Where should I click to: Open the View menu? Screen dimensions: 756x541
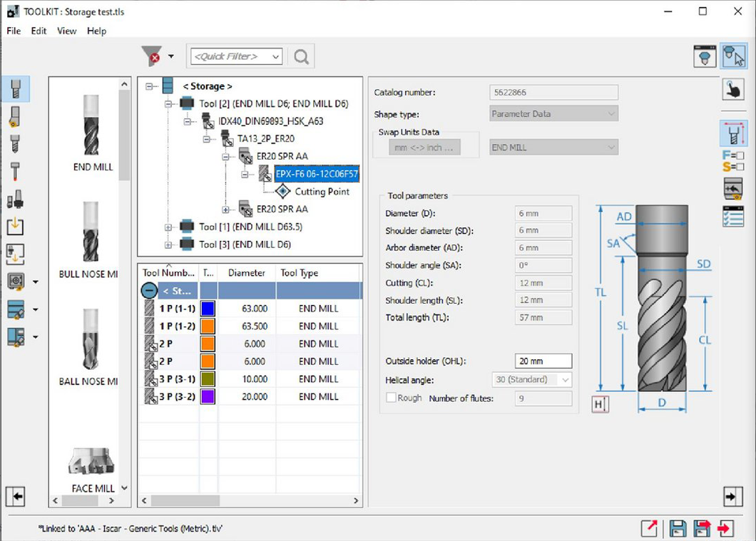[66, 31]
